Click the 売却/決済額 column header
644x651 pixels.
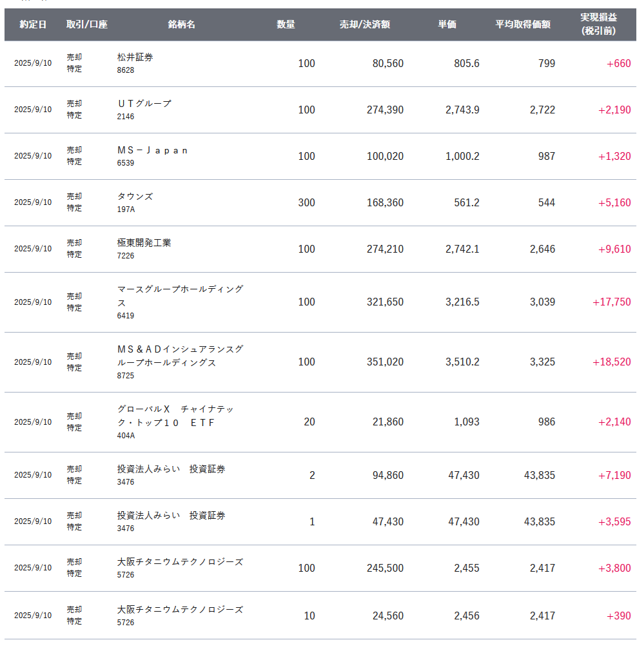pos(364,24)
